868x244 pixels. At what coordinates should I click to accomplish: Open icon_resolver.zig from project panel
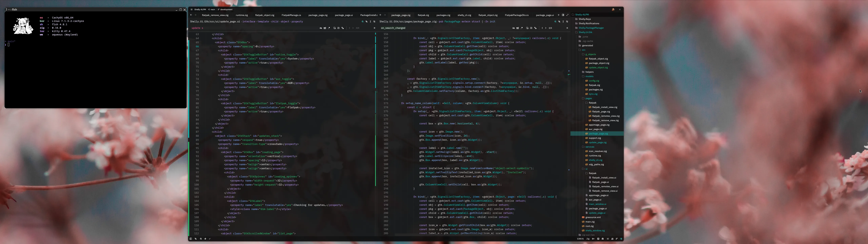(597, 151)
